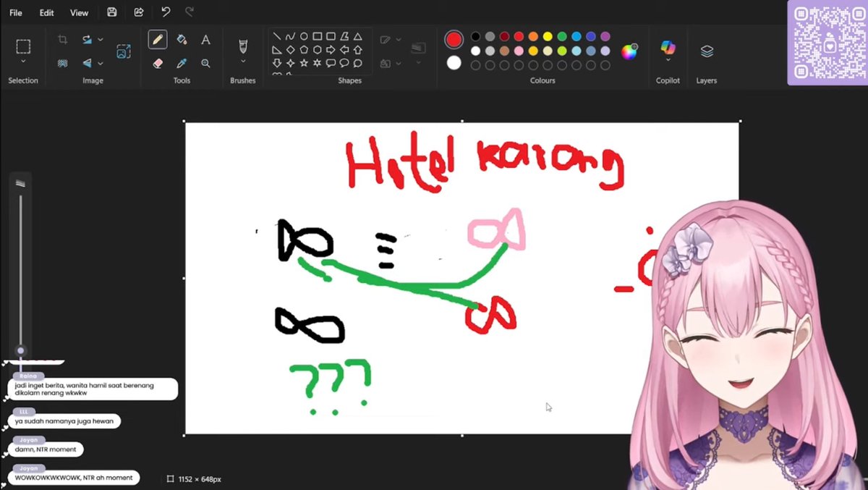Image resolution: width=868 pixels, height=490 pixels.
Task: Click the Share icon
Action: [139, 12]
